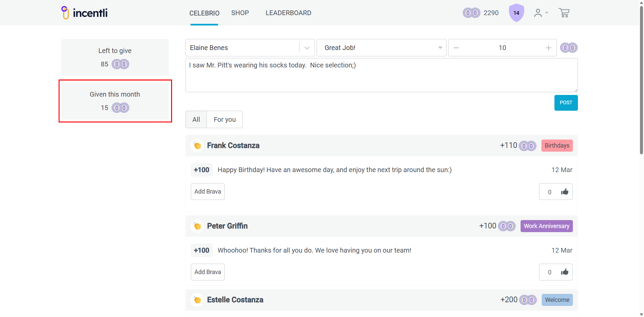Like Peter Griffin's anniversary post with thumbs up
This screenshot has height=317, width=644.
[565, 272]
